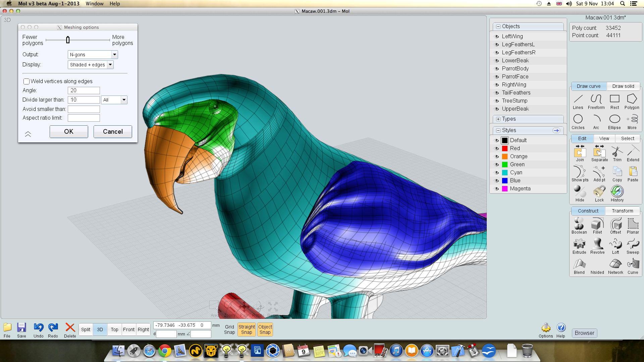This screenshot has height=362, width=644.
Task: Choose the Polygon drawing tool
Action: [x=632, y=102]
